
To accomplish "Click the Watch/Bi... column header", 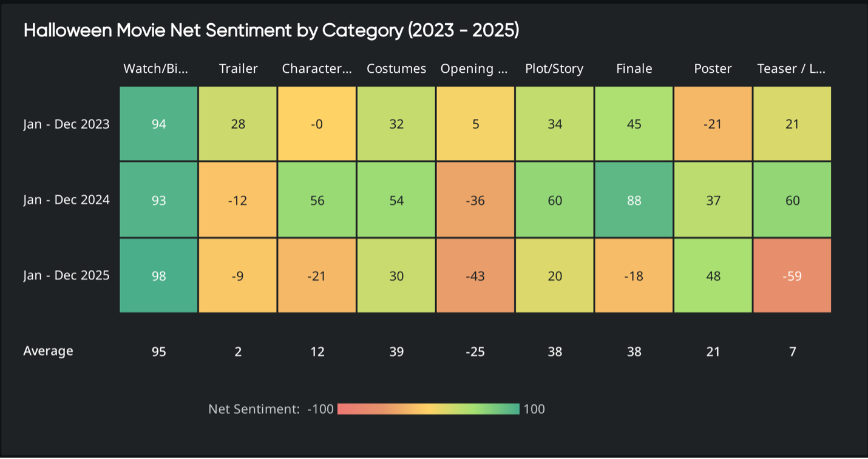I will pyautogui.click(x=156, y=69).
